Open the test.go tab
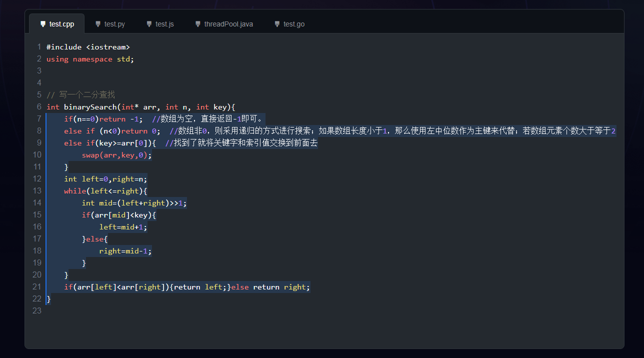Screen dimensions: 644x358 pos(289,24)
